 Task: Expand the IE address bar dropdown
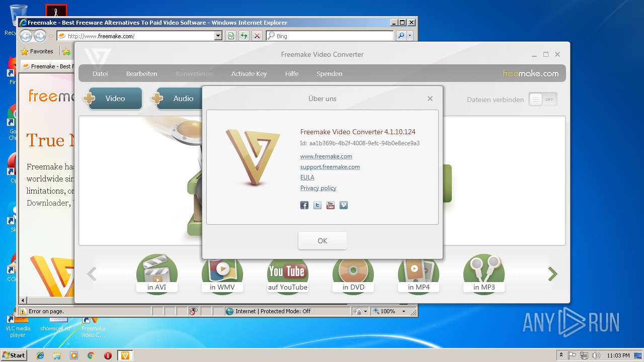click(x=218, y=36)
